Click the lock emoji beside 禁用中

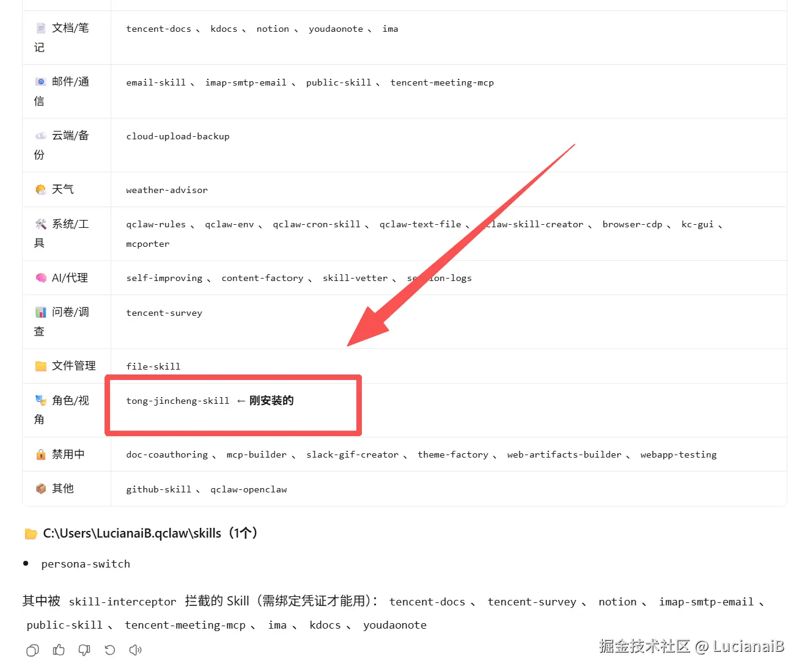point(40,454)
